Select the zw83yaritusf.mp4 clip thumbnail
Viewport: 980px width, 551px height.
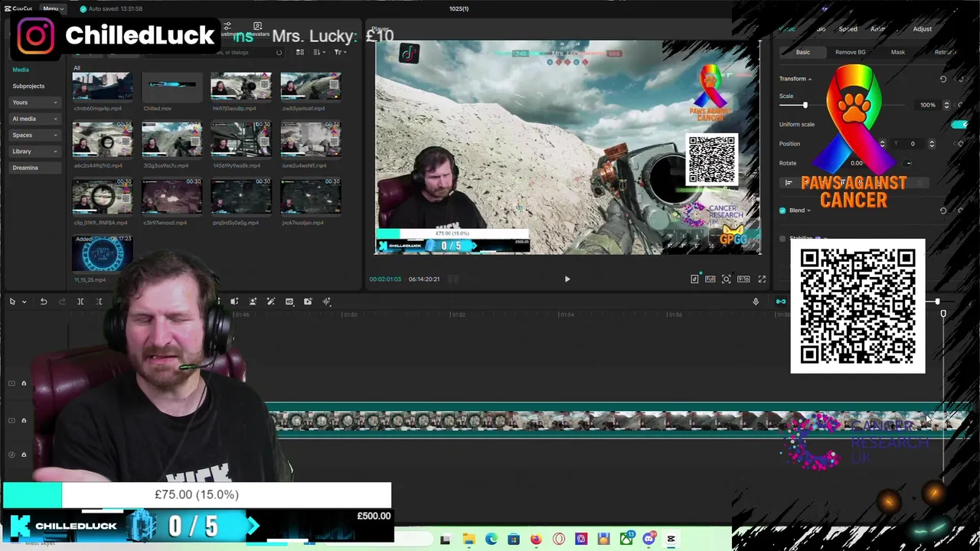(x=310, y=87)
